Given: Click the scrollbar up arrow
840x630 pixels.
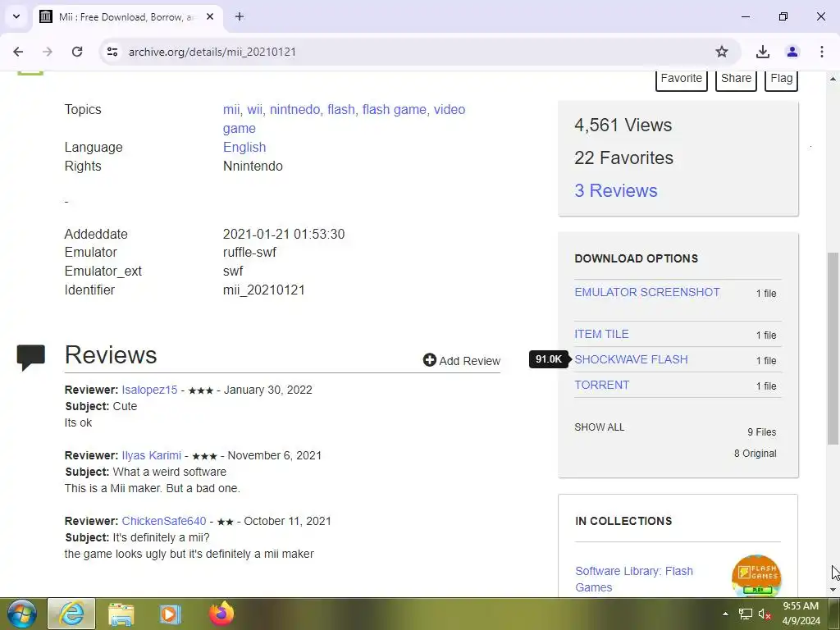Looking at the screenshot, I should point(833,79).
